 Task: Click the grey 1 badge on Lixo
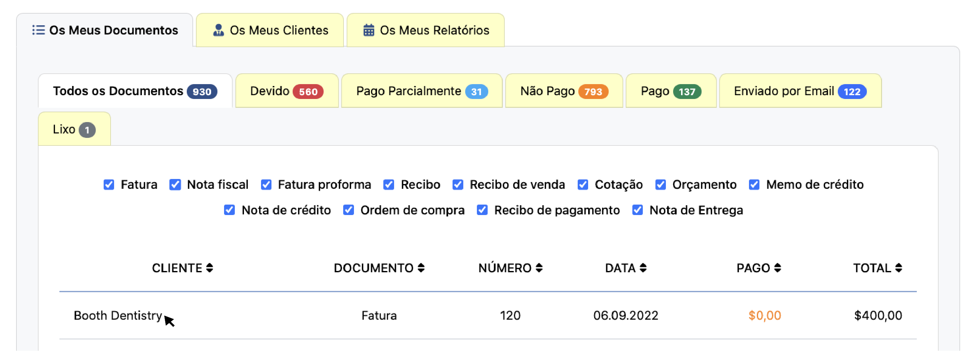87,130
